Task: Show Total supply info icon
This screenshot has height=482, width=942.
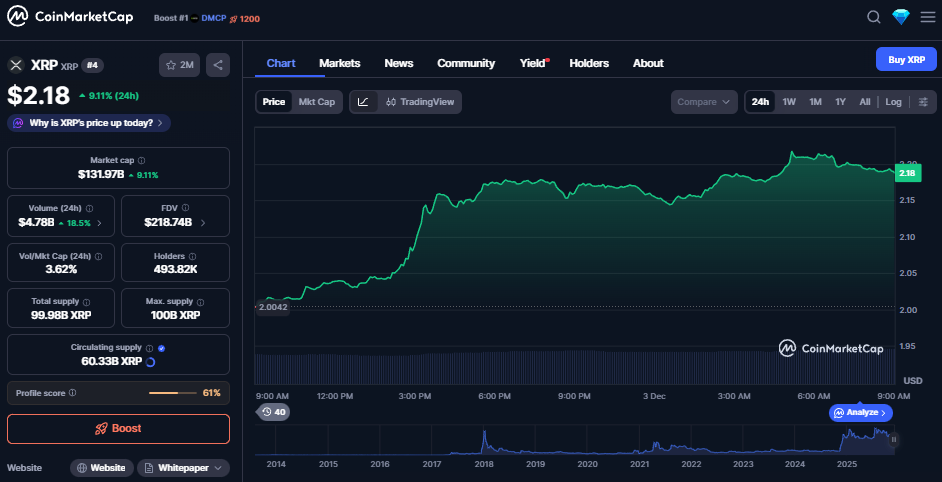Action: click(87, 302)
